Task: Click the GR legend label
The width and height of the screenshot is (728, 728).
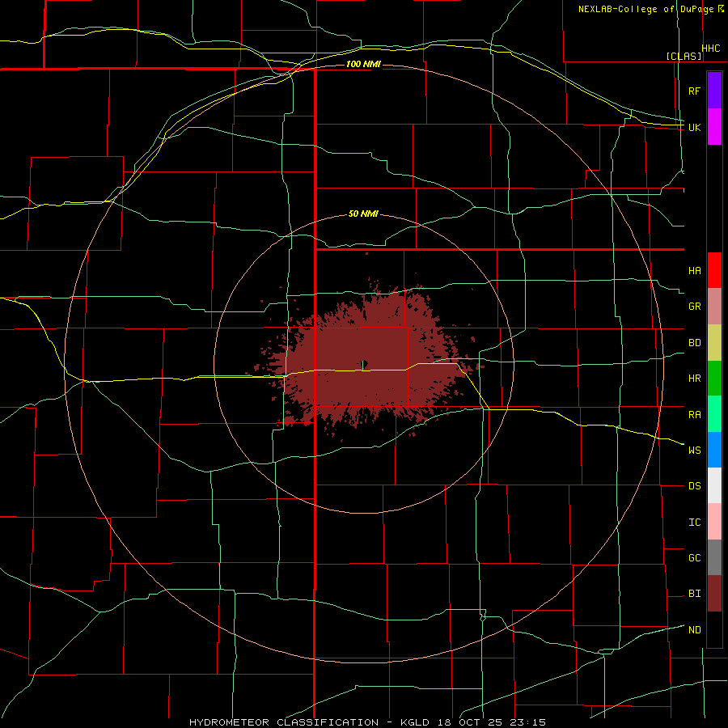Action: click(x=694, y=307)
